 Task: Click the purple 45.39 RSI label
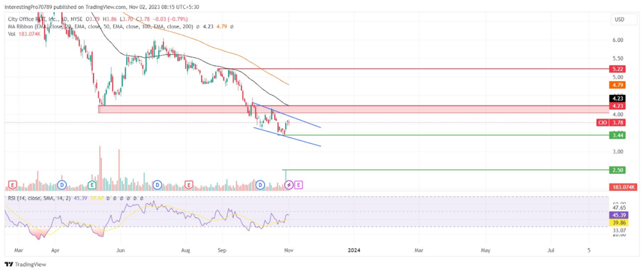[x=619, y=215]
